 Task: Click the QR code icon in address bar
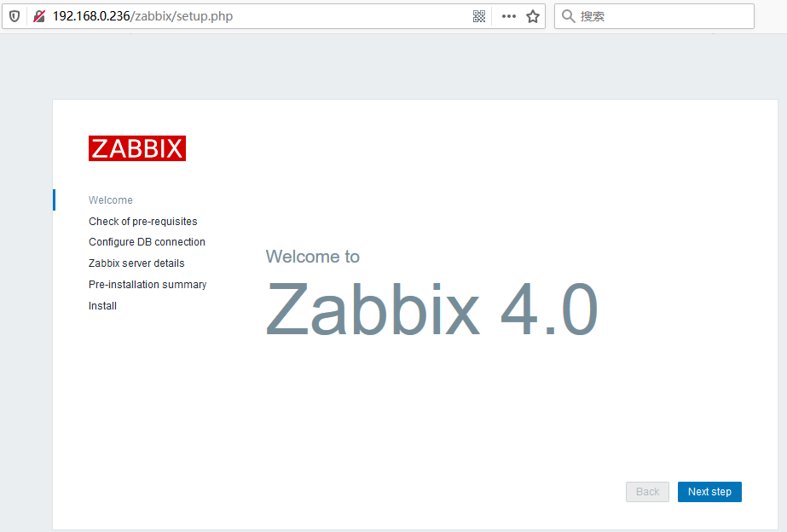(x=479, y=16)
